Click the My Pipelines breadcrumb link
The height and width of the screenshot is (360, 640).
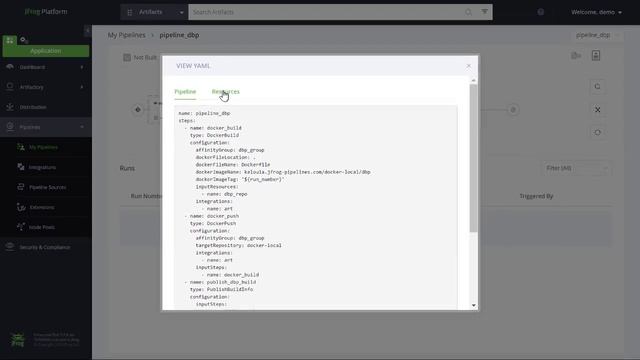(127, 35)
